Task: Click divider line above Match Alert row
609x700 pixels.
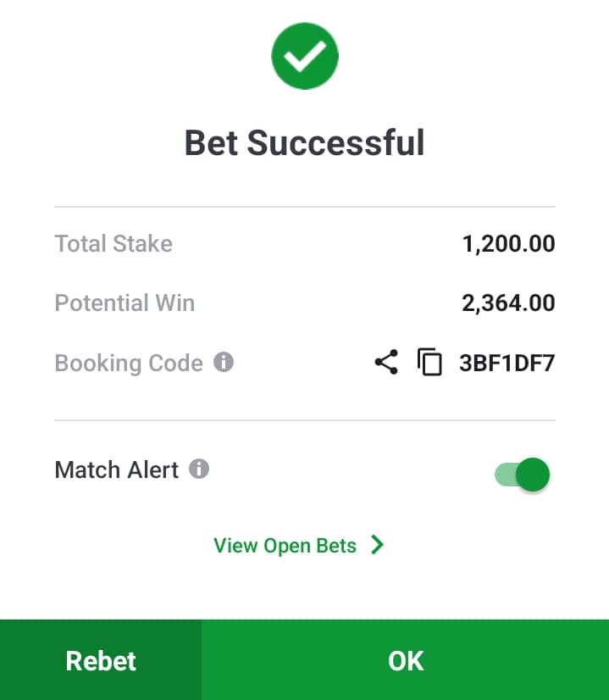Action: tap(305, 420)
